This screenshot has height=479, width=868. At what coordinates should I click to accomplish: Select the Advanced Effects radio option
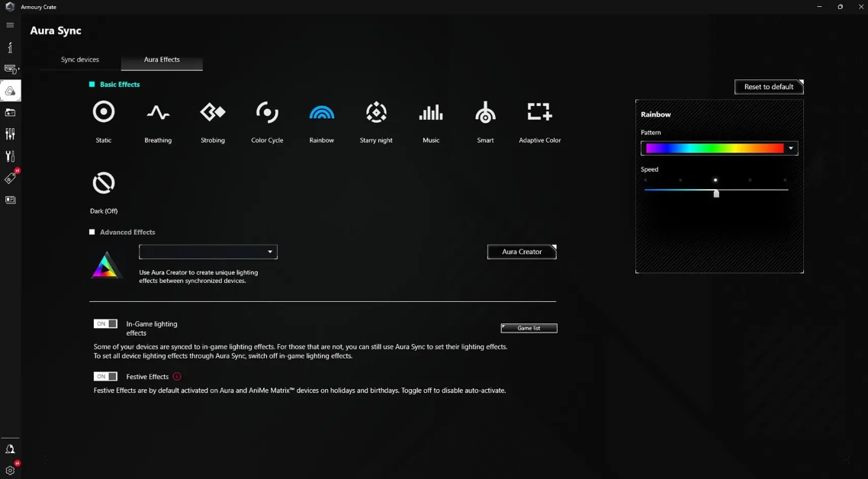tap(92, 232)
